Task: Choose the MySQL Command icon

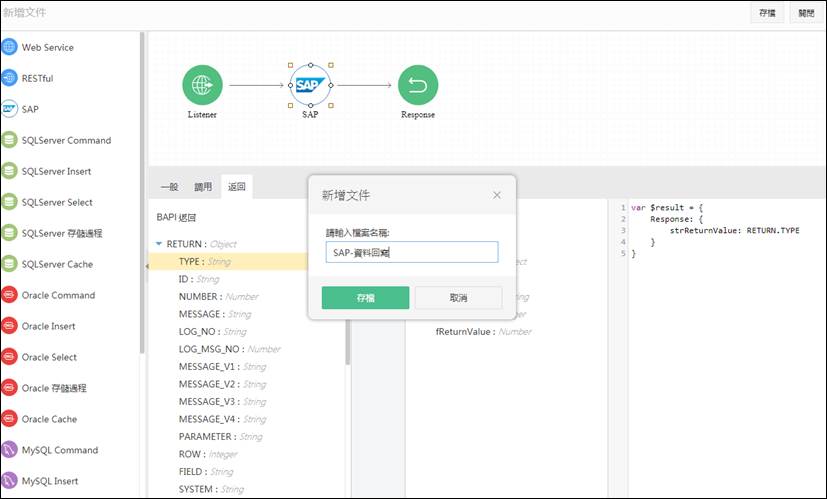Action: coord(9,450)
